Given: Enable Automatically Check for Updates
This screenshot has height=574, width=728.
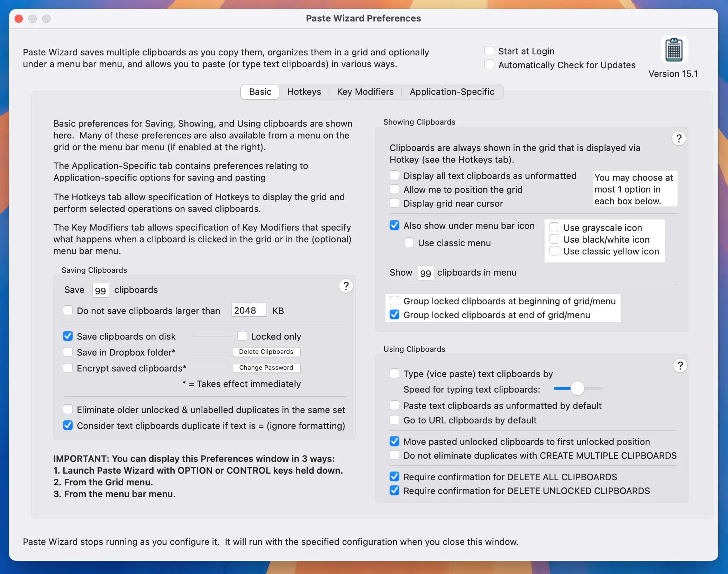Looking at the screenshot, I should (489, 65).
